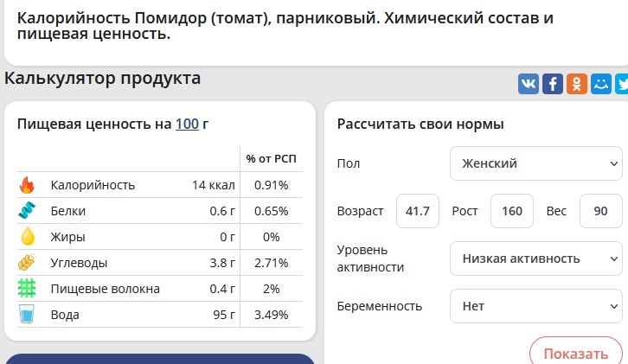
Task: Click the flame icon beside Калорийность
Action: [x=27, y=185]
